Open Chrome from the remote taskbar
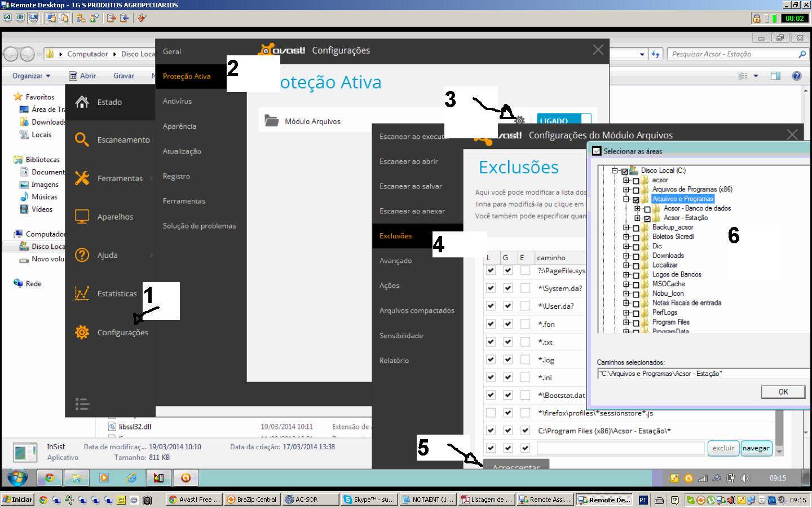This screenshot has width=812, height=508. (x=50, y=478)
